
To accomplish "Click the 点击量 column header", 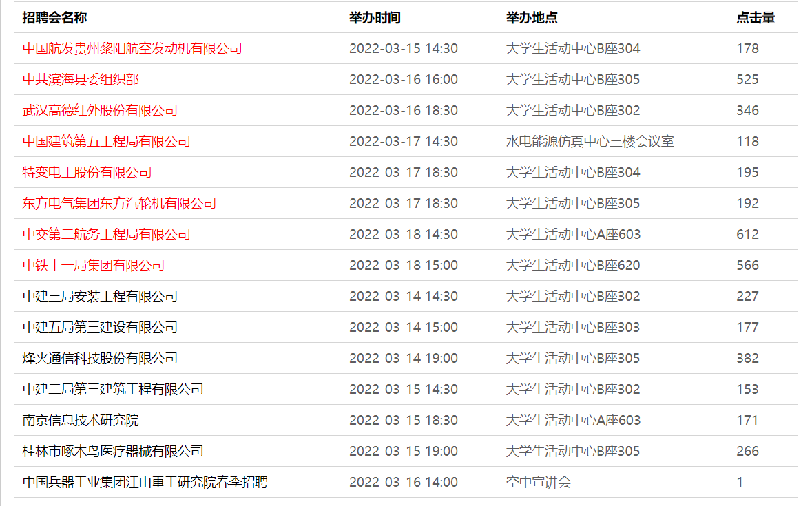I will 756,18.
